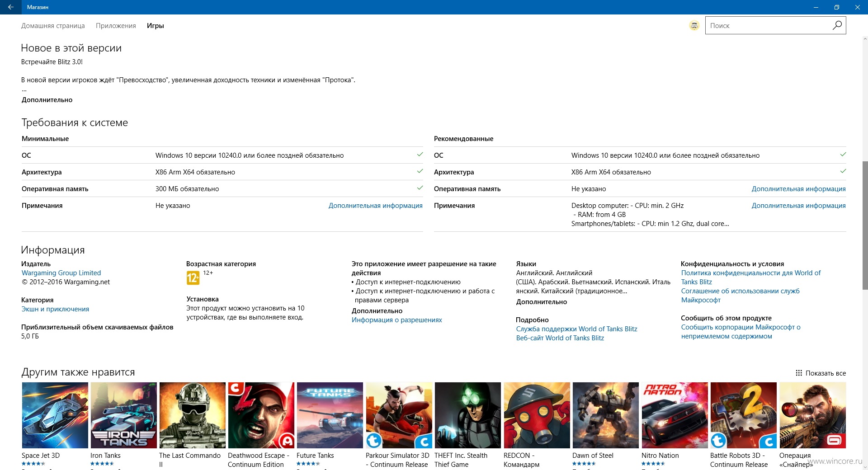Click 300 МБ обязательно value
The height and width of the screenshot is (470, 868).
(187, 189)
